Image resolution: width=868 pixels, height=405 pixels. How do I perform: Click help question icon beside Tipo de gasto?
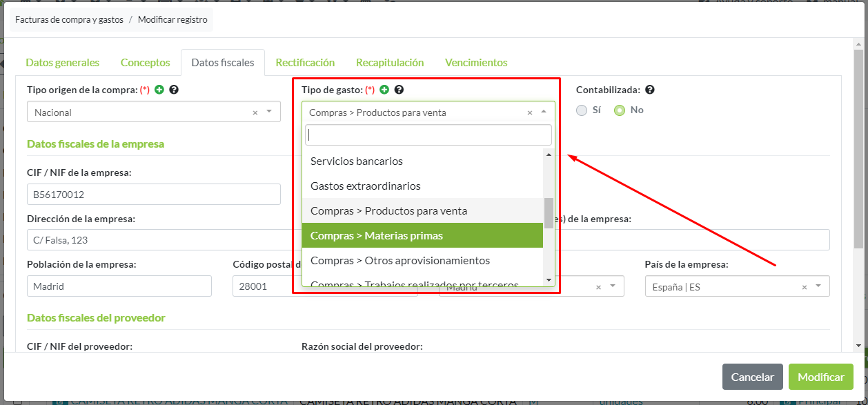click(399, 90)
